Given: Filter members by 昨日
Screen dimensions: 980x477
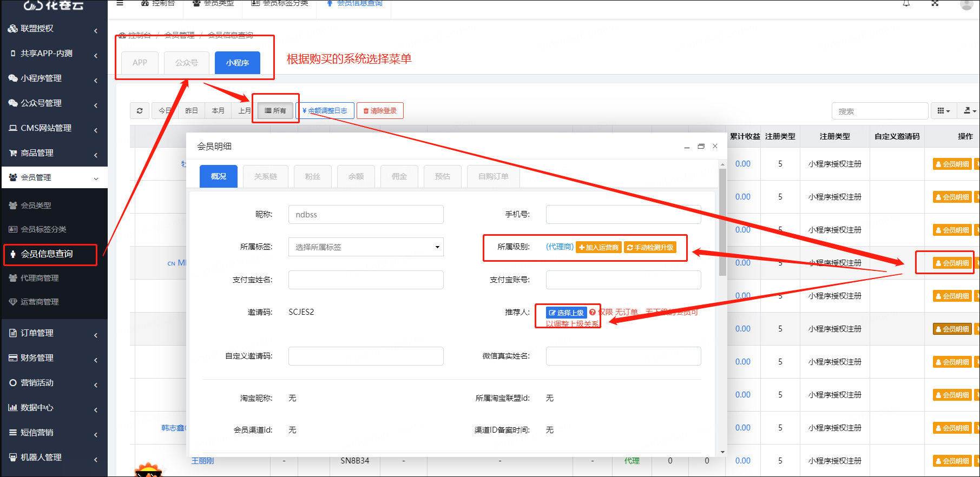Looking at the screenshot, I should click(x=192, y=111).
